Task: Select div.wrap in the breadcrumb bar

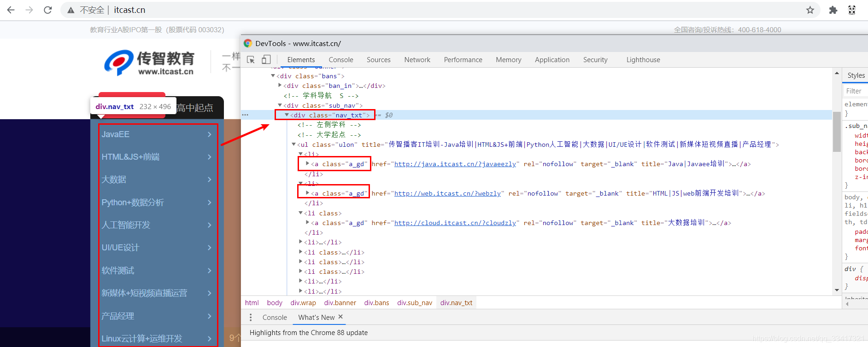Action: [303, 303]
